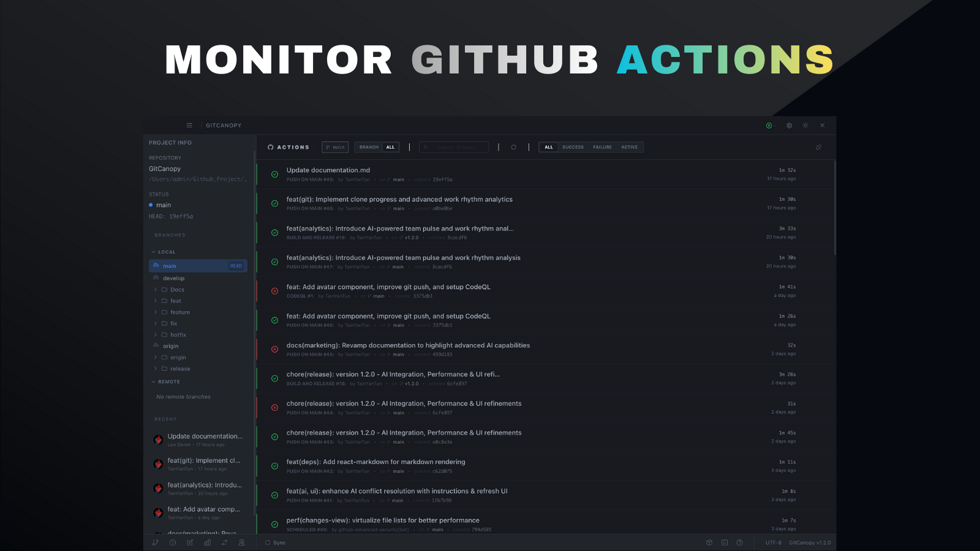Open the feat(git) clone progress workflow run
This screenshot has width=980, height=551.
coord(545,203)
